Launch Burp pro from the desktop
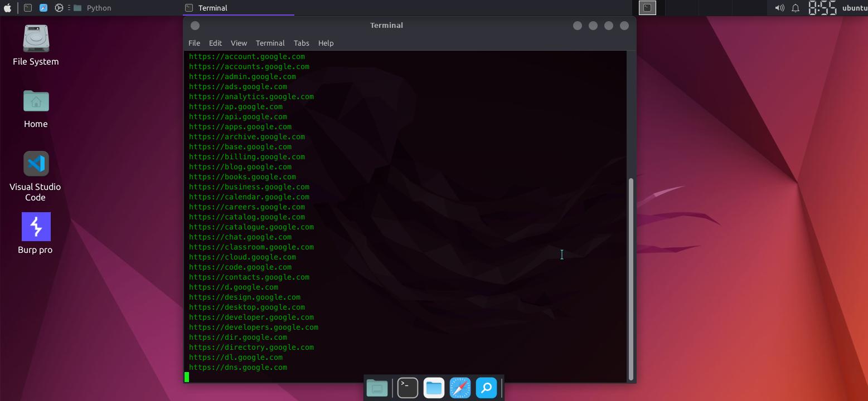Image resolution: width=868 pixels, height=401 pixels. coord(36,233)
